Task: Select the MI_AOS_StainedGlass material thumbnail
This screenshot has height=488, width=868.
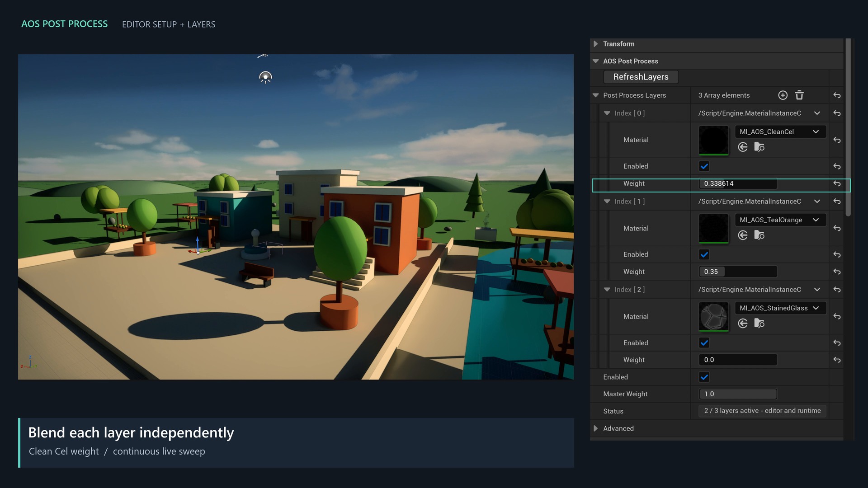Action: [713, 316]
